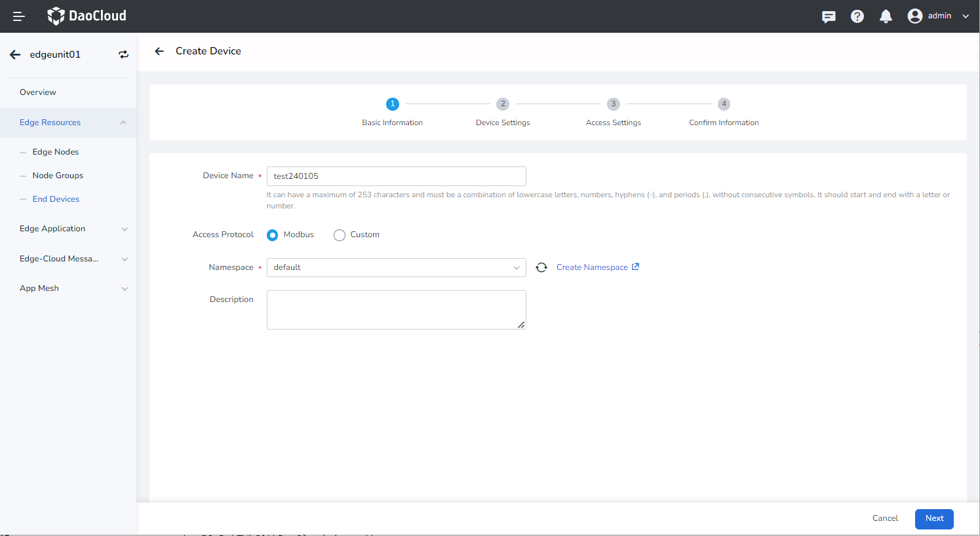
Task: Select End Devices in sidebar
Action: (56, 199)
